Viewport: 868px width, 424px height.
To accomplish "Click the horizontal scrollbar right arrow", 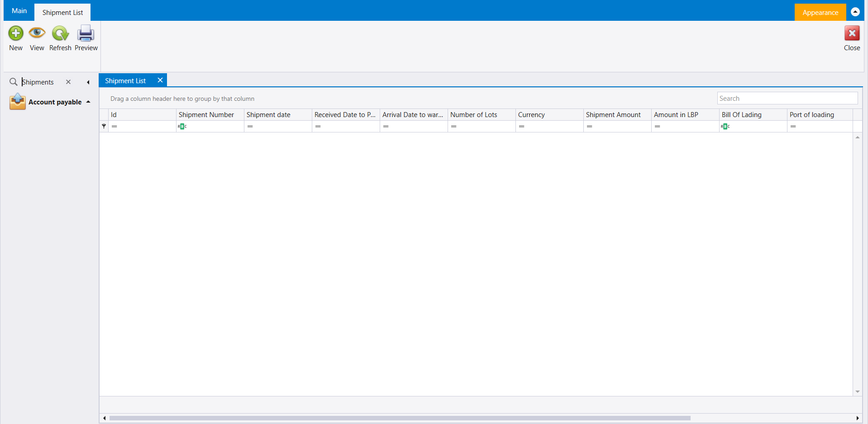I will [858, 418].
